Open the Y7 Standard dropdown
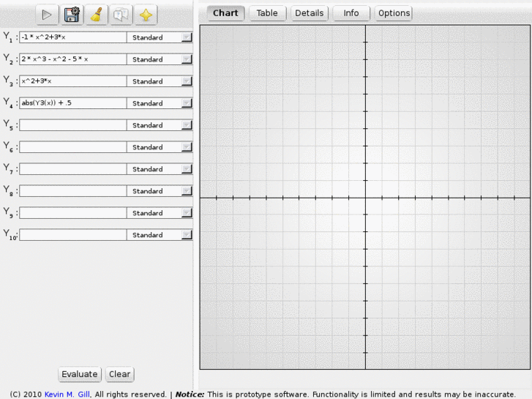The image size is (532, 399). [x=160, y=169]
